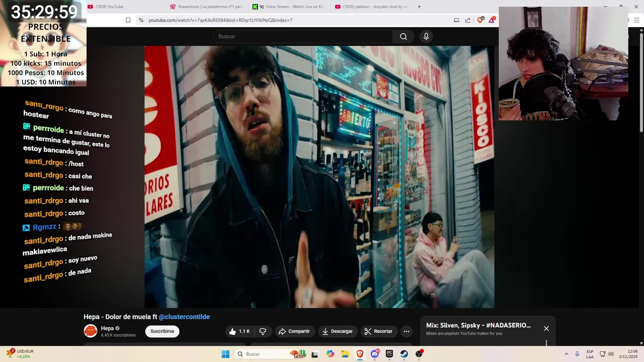This screenshot has height=362, width=644.
Task: Share this page via browser share icon
Action: (468, 20)
